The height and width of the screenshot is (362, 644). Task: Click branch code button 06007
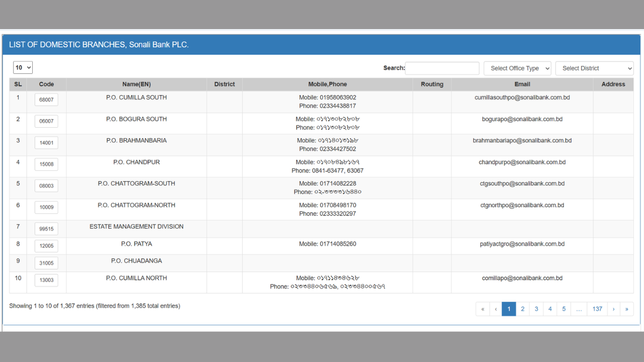(46, 121)
